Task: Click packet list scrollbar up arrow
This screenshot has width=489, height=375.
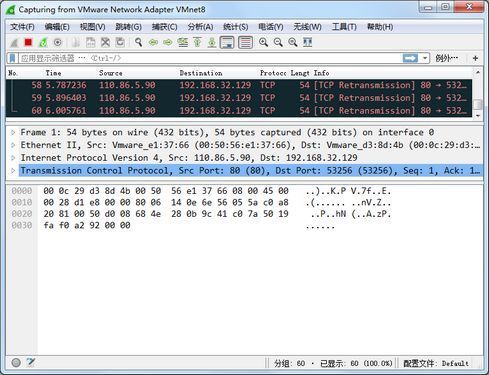Action: pyautogui.click(x=477, y=72)
